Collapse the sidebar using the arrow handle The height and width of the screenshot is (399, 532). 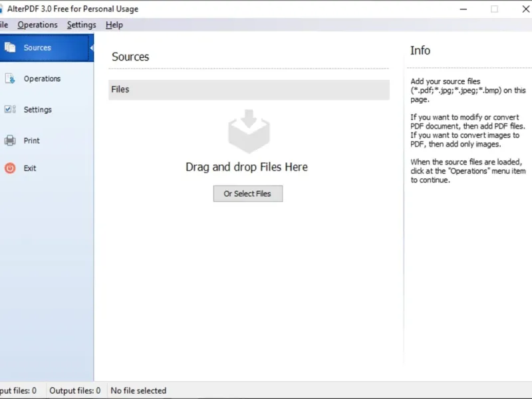pos(92,48)
